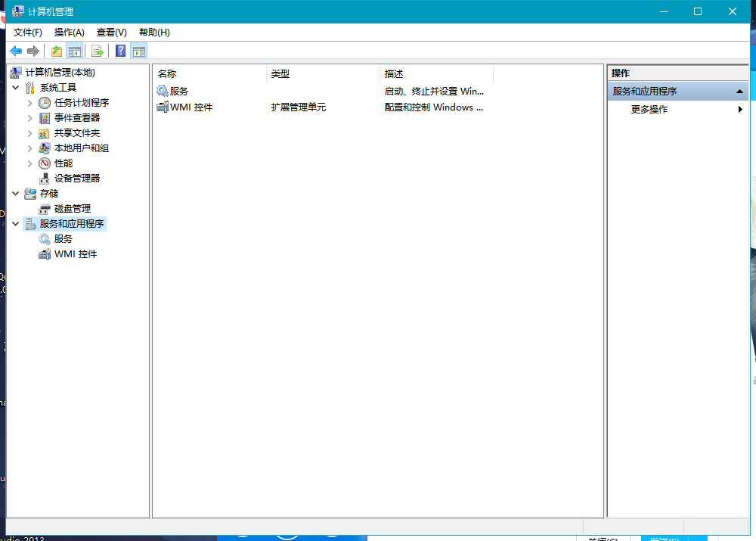Open 服务 in the middle list
Viewport: 756px width, 541px height.
pyautogui.click(x=178, y=90)
